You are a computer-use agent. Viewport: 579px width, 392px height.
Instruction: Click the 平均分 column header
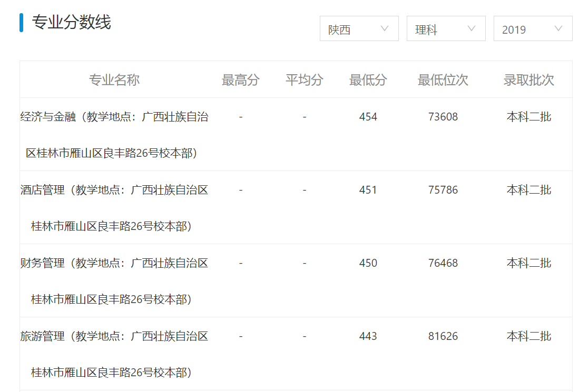tap(304, 79)
